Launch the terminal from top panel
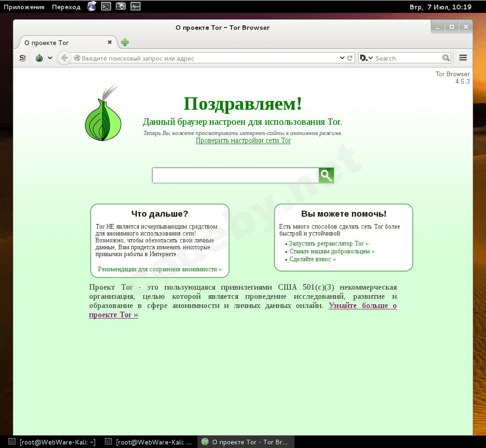 106,6
